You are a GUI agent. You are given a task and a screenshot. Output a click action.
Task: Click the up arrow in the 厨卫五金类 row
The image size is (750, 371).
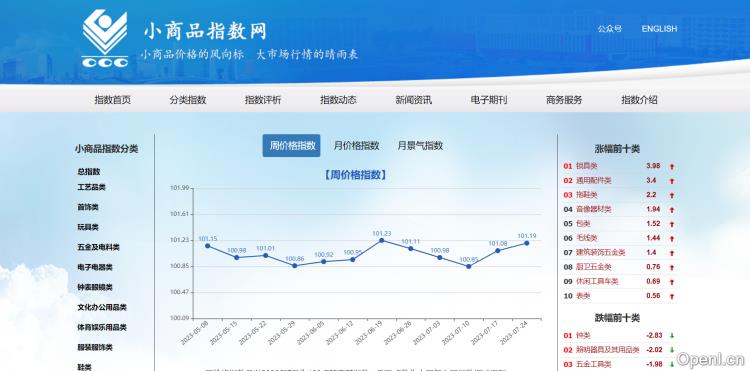click(x=672, y=268)
